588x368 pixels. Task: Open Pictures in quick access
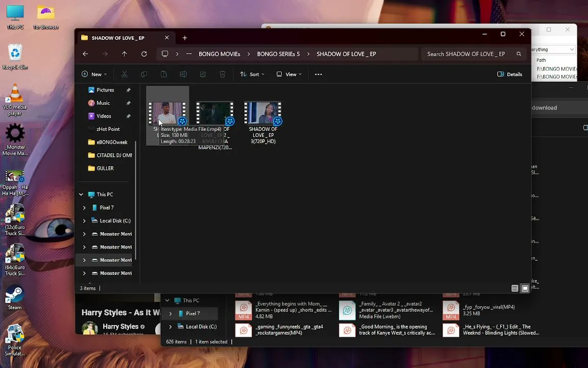coord(105,90)
